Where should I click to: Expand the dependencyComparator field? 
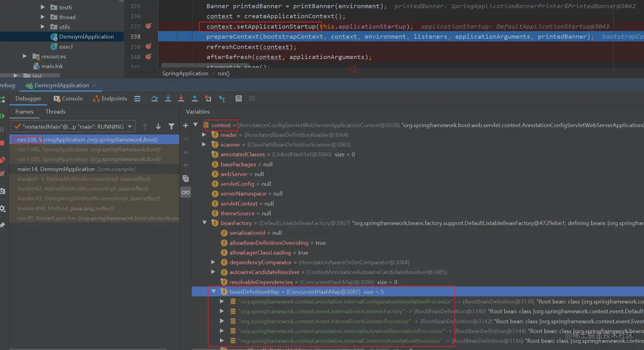(x=213, y=262)
